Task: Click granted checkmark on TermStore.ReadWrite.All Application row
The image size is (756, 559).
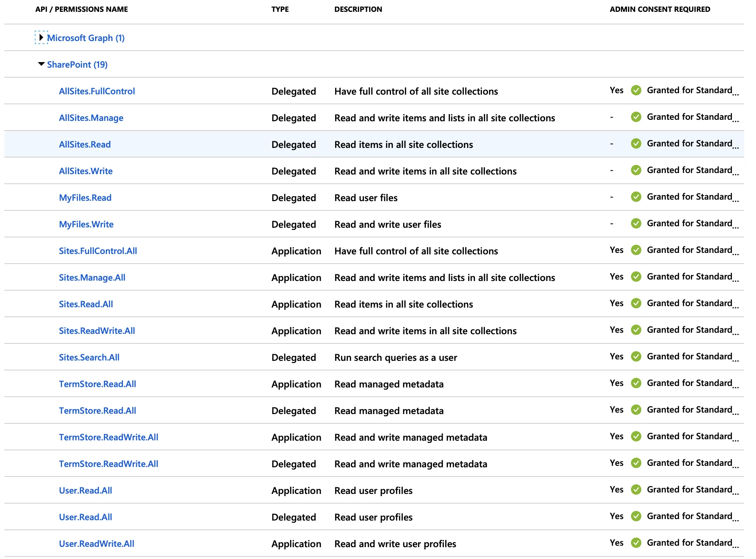Action: click(x=636, y=436)
